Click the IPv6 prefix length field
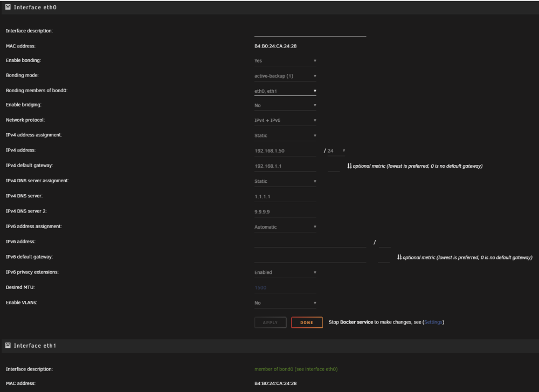539x392 pixels. tap(385, 243)
